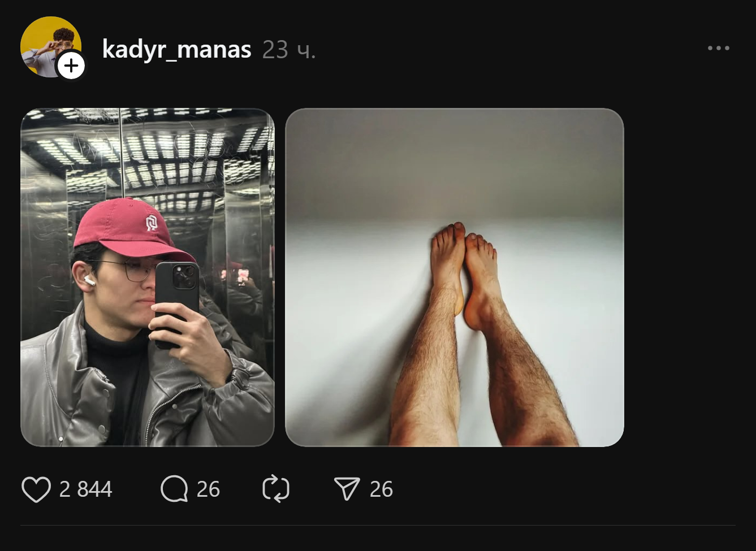Share the post with the paper plane icon
Image resolution: width=756 pixels, height=551 pixels.
click(347, 489)
